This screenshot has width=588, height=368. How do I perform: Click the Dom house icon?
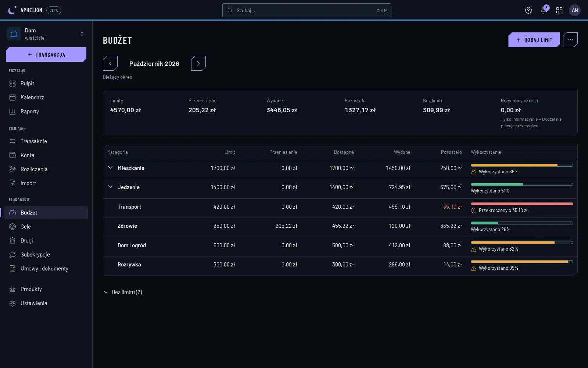14,34
